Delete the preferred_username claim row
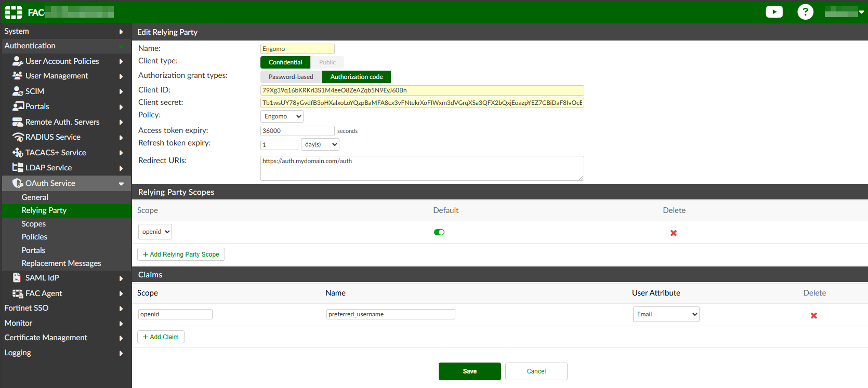The height and width of the screenshot is (388, 868). tap(813, 316)
